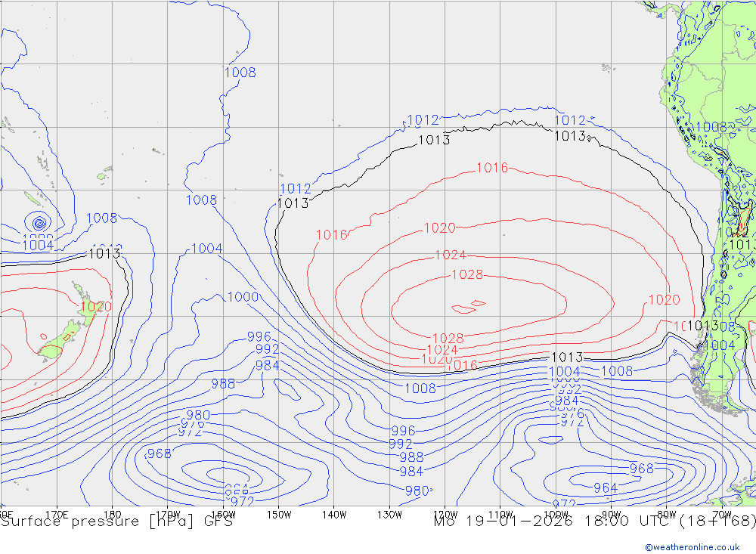Click the blue 1008 label over South America
Screen dimensions: 756x554
click(711, 127)
